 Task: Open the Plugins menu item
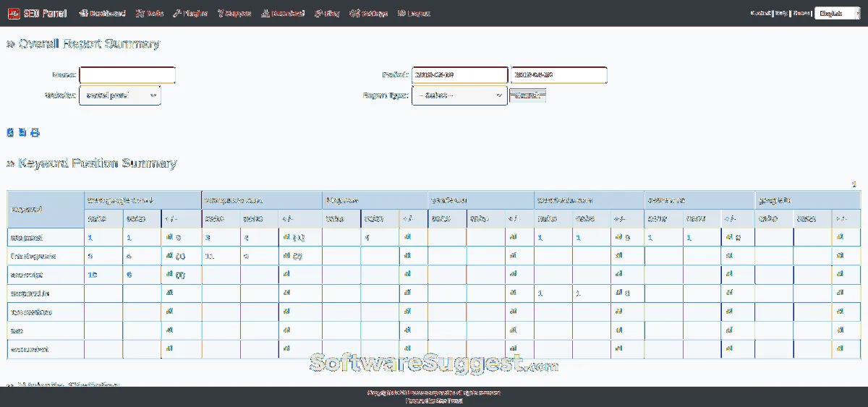coord(191,13)
